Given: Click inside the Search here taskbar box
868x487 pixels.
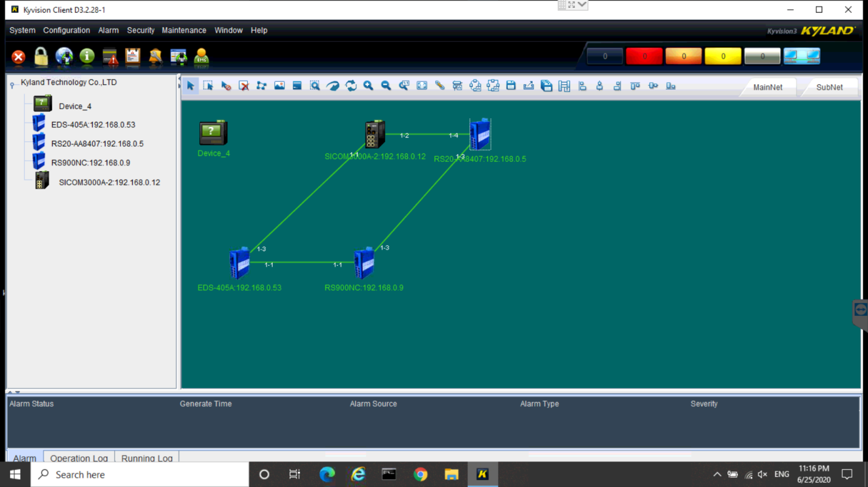Looking at the screenshot, I should [x=139, y=474].
